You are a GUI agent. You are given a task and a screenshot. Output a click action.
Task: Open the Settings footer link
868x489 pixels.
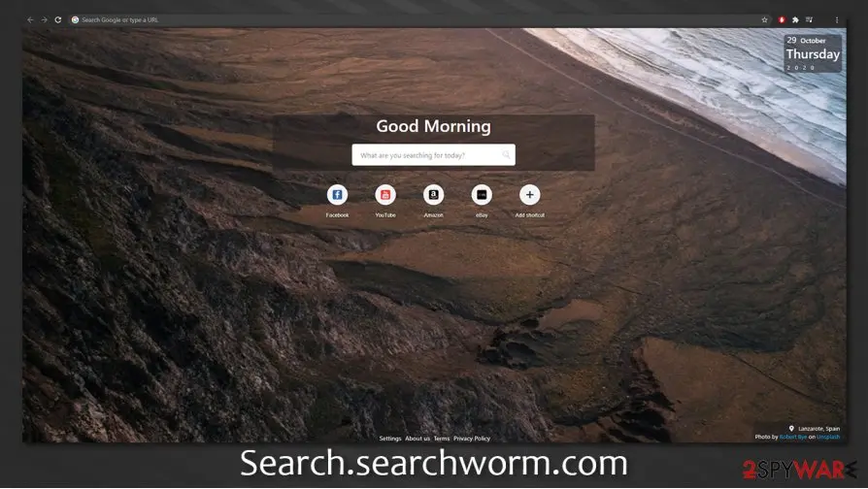(x=390, y=439)
